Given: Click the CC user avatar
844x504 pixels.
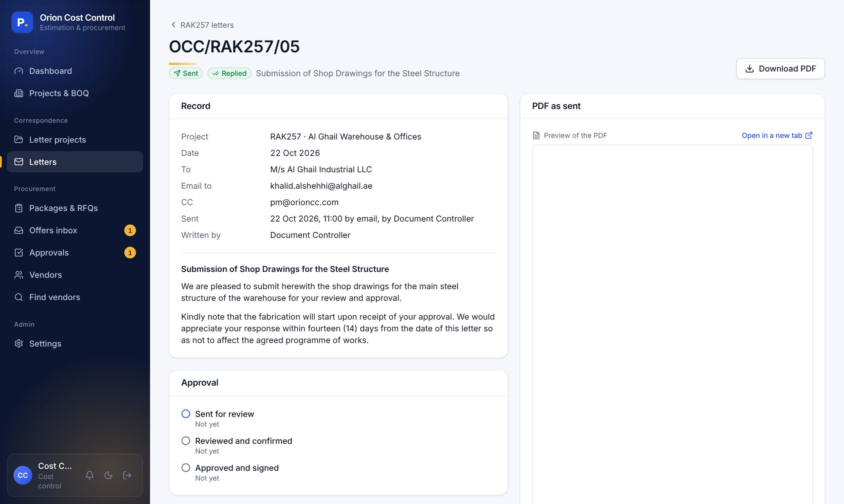Looking at the screenshot, I should click(x=23, y=475).
